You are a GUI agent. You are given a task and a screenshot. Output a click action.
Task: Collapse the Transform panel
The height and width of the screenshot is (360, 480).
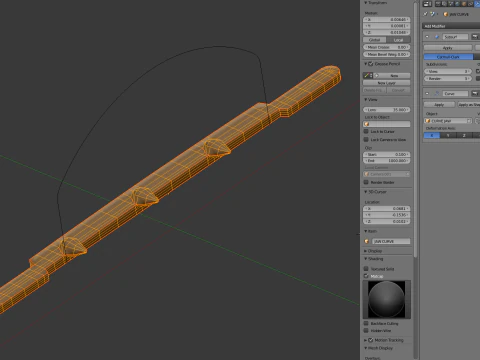click(366, 3)
